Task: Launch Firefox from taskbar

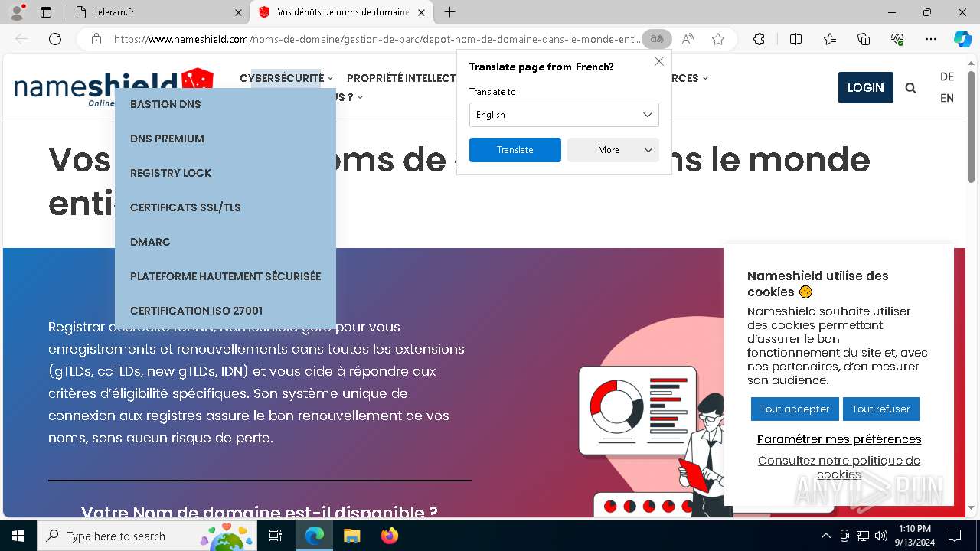Action: click(389, 536)
